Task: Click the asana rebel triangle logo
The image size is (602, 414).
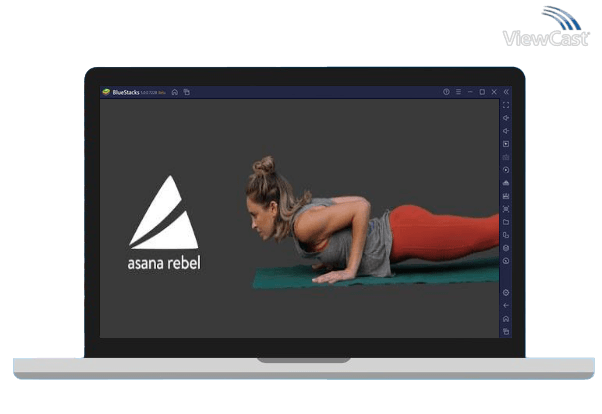Action: [x=164, y=212]
